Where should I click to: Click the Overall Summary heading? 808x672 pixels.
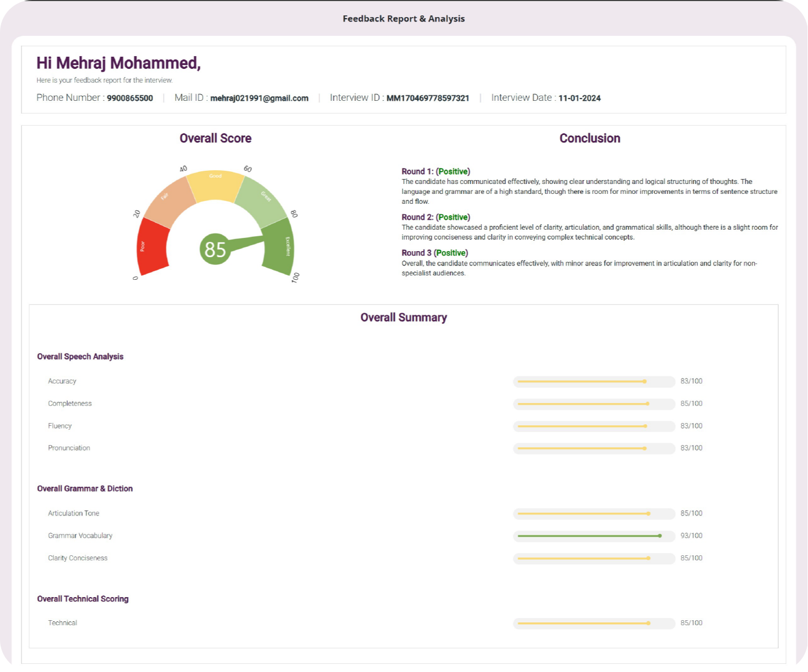tap(403, 317)
